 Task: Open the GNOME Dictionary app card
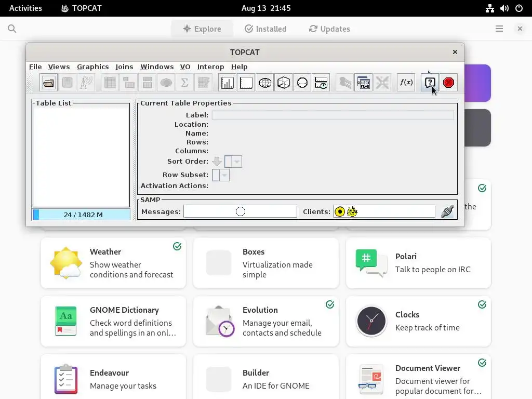[x=113, y=321]
